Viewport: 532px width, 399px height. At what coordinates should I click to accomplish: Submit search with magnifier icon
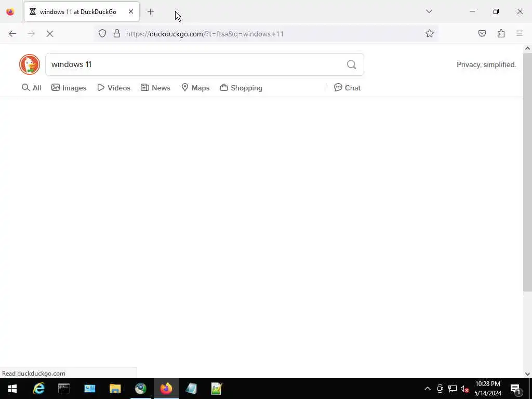(x=352, y=64)
